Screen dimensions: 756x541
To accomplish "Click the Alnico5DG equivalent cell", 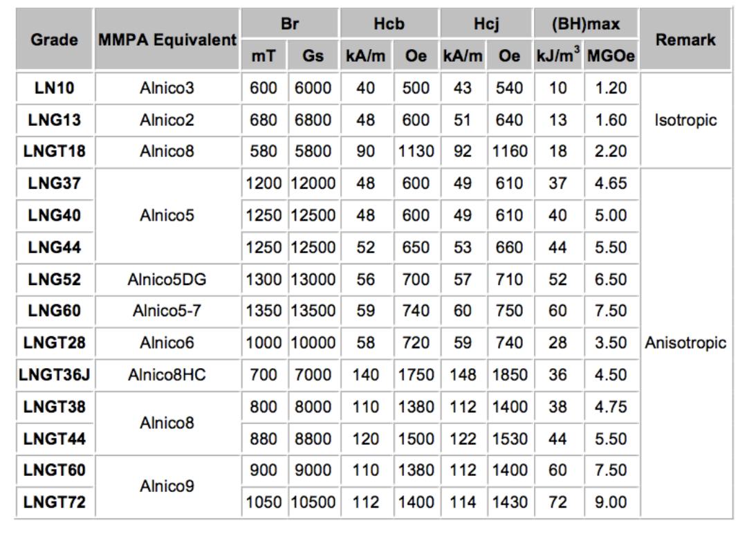I will tap(167, 279).
